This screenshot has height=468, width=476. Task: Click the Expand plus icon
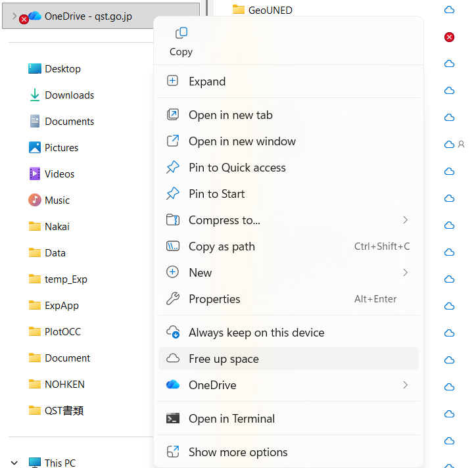[x=172, y=81]
